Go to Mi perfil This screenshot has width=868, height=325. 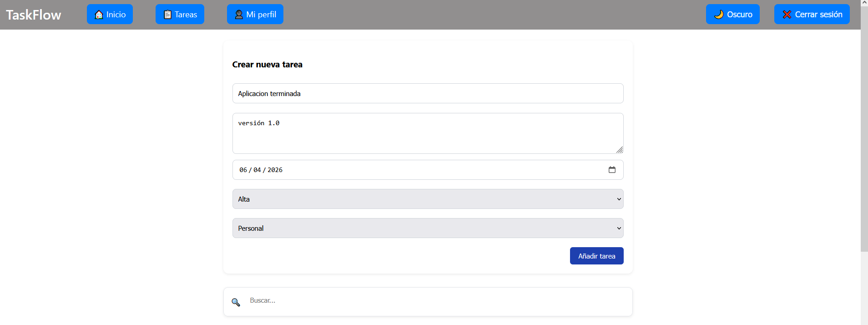(255, 15)
